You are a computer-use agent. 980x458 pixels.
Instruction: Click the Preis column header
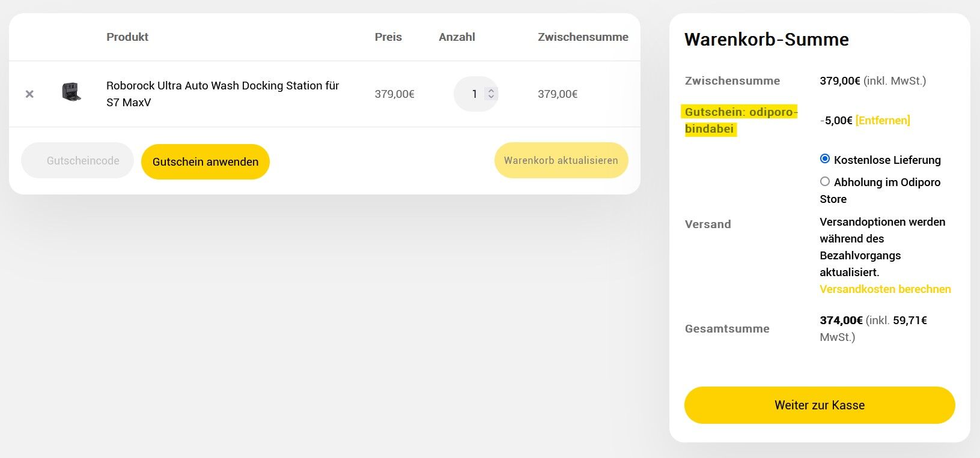tap(388, 37)
